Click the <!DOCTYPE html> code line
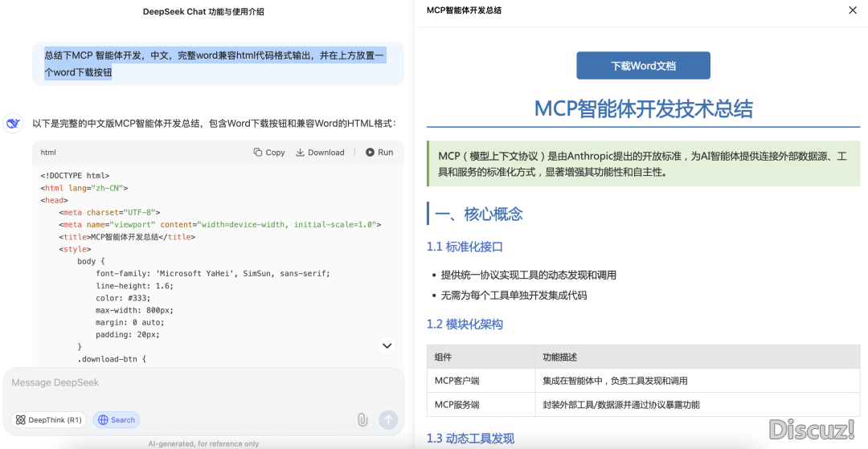This screenshot has width=868, height=449. [x=75, y=176]
